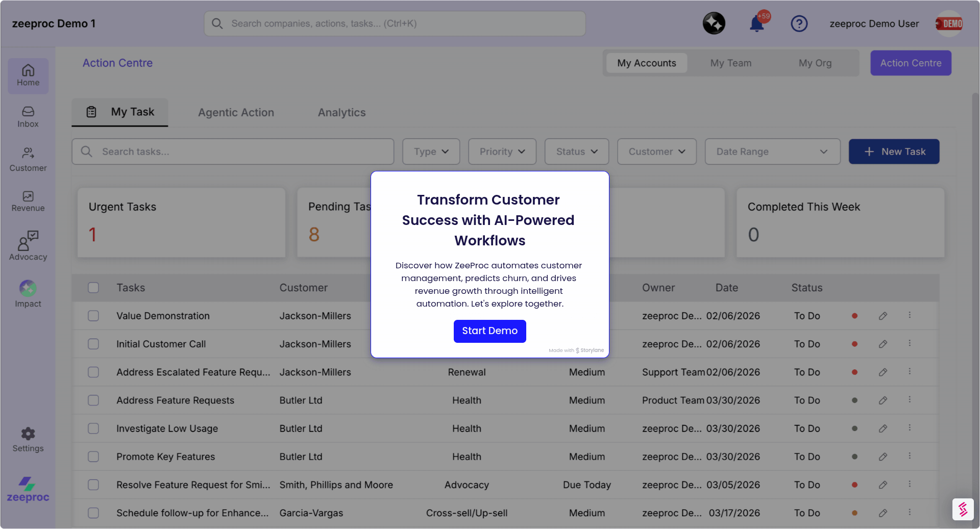Image resolution: width=980 pixels, height=529 pixels.
Task: Click the red status dot for Value Demonstration
Action: (x=854, y=316)
